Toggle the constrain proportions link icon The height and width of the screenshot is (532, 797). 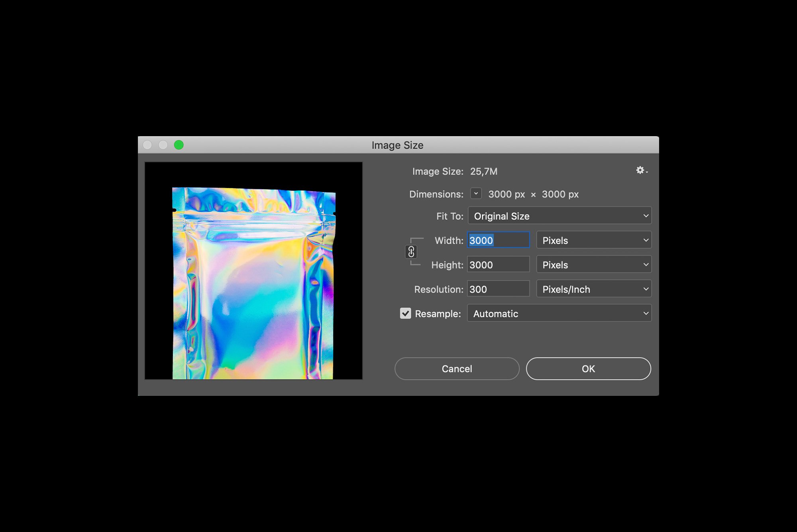pyautogui.click(x=411, y=252)
